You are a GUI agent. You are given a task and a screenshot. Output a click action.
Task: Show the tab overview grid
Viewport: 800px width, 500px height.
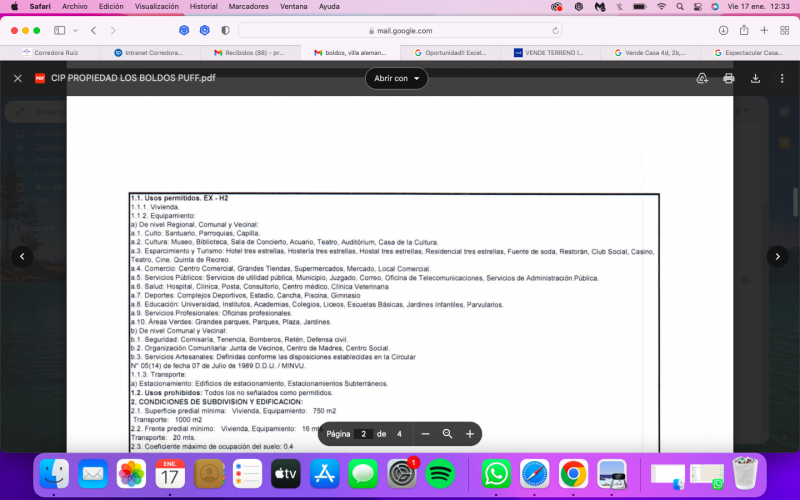[x=785, y=31]
